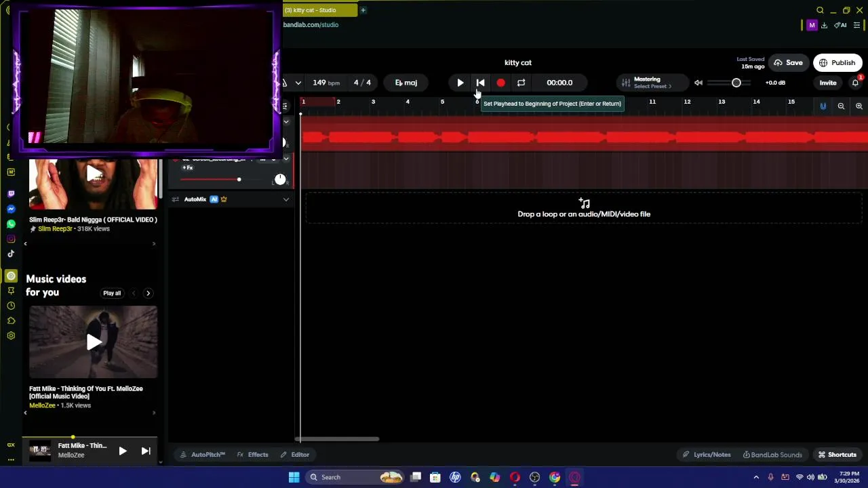The height and width of the screenshot is (488, 868).
Task: Click the Publish button
Action: tap(837, 63)
